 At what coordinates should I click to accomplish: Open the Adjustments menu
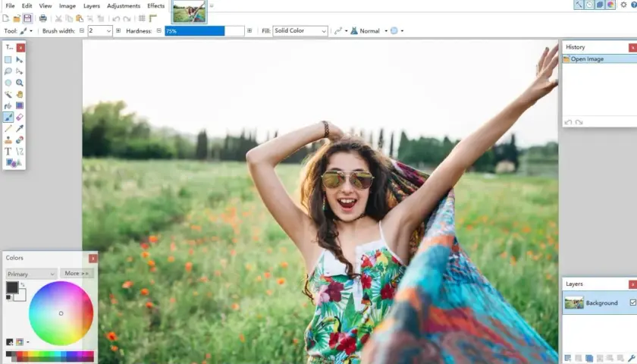point(124,6)
